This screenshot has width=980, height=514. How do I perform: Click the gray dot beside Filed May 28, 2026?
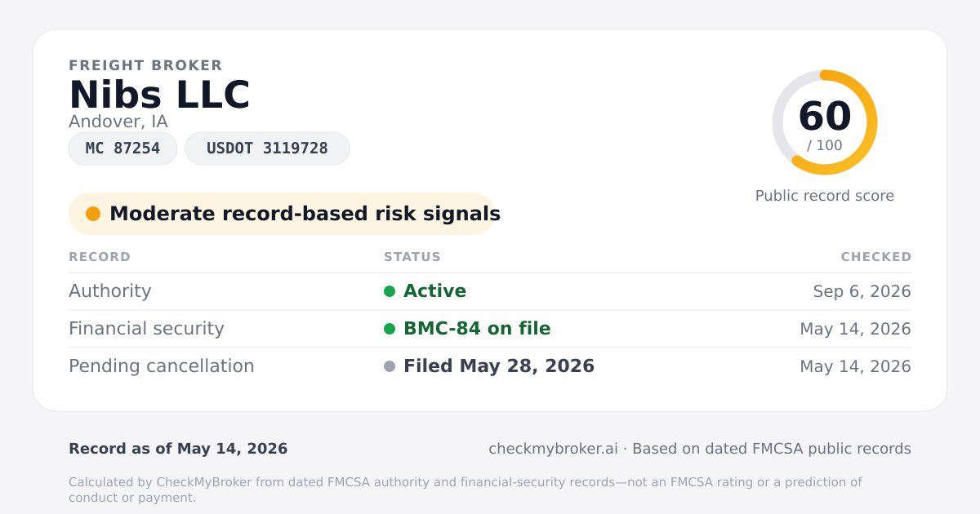(x=390, y=366)
